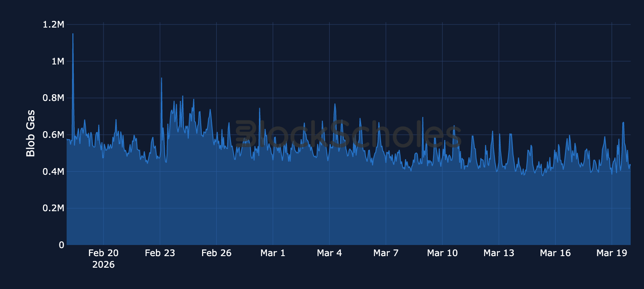Click the Mar 13 date label
Viewport: 644px width, 289px height.
coord(499,253)
